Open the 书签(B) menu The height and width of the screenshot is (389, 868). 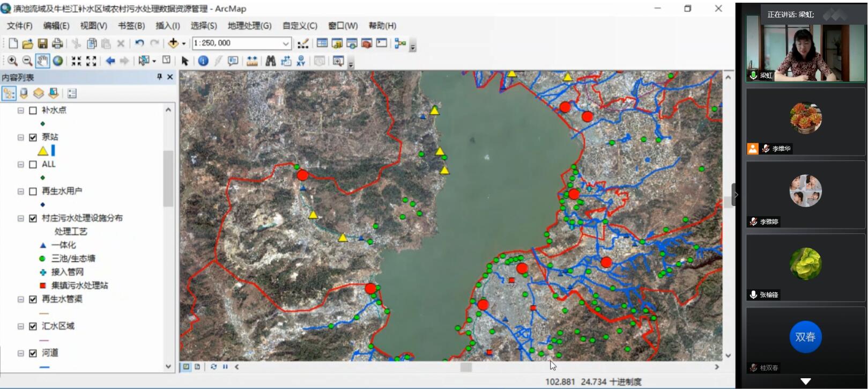coord(131,26)
